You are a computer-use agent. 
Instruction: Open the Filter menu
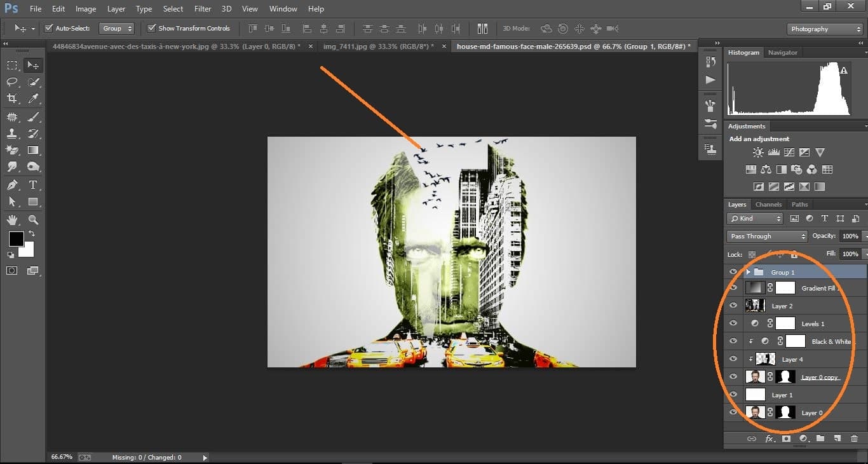(202, 8)
